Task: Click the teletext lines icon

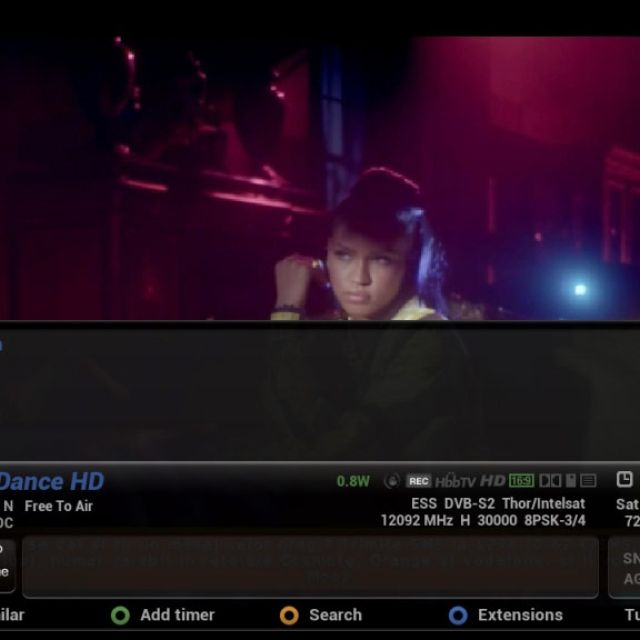Action: tap(588, 481)
